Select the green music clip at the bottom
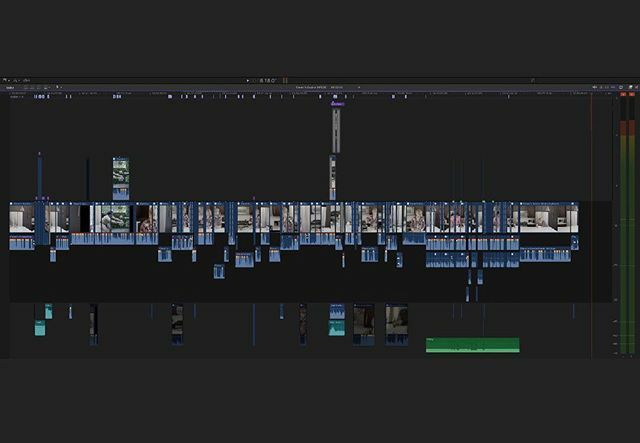The image size is (640, 443). coord(473,345)
